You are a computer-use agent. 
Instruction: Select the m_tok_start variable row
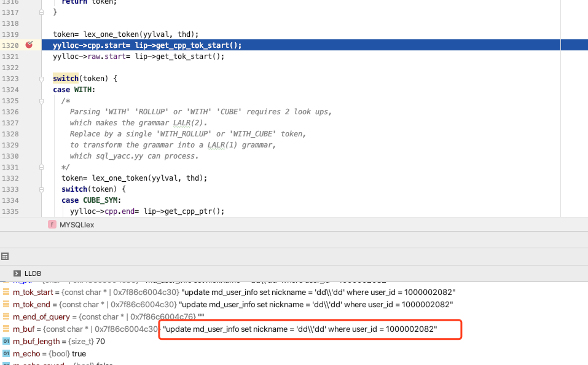(x=294, y=292)
